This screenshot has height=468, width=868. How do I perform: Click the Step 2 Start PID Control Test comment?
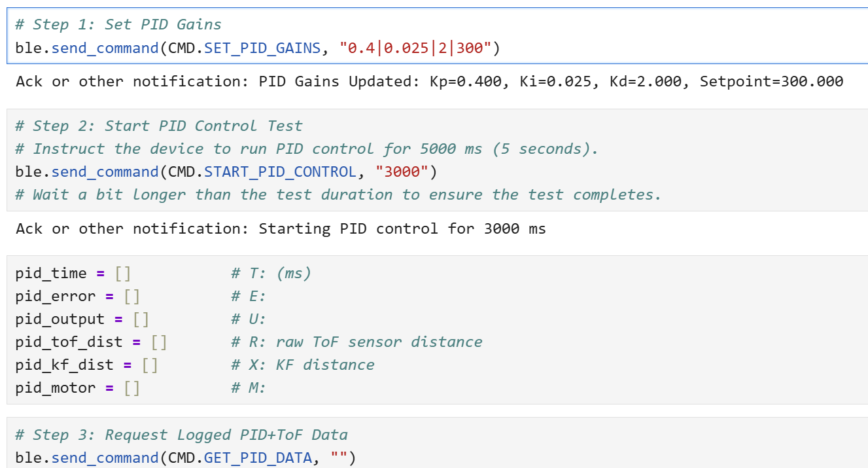(x=159, y=126)
